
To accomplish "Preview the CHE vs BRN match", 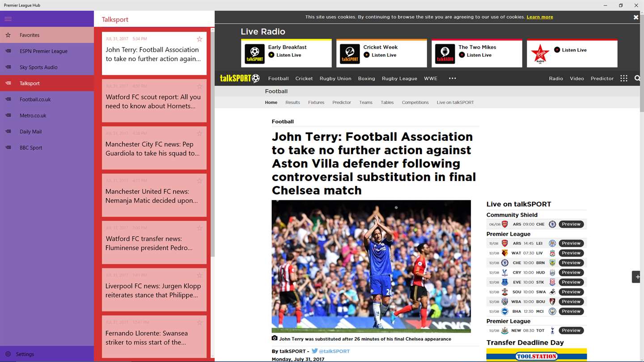I will [571, 263].
